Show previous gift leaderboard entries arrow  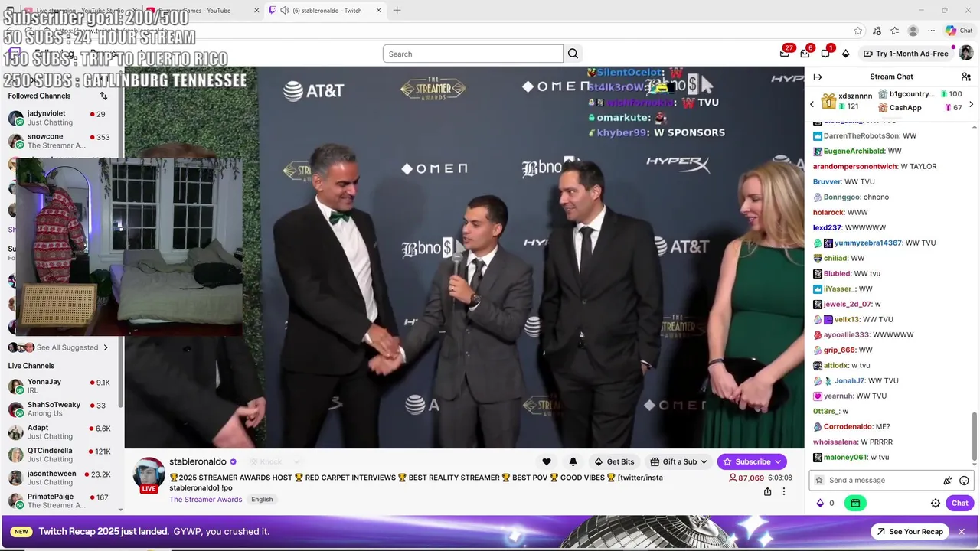812,103
